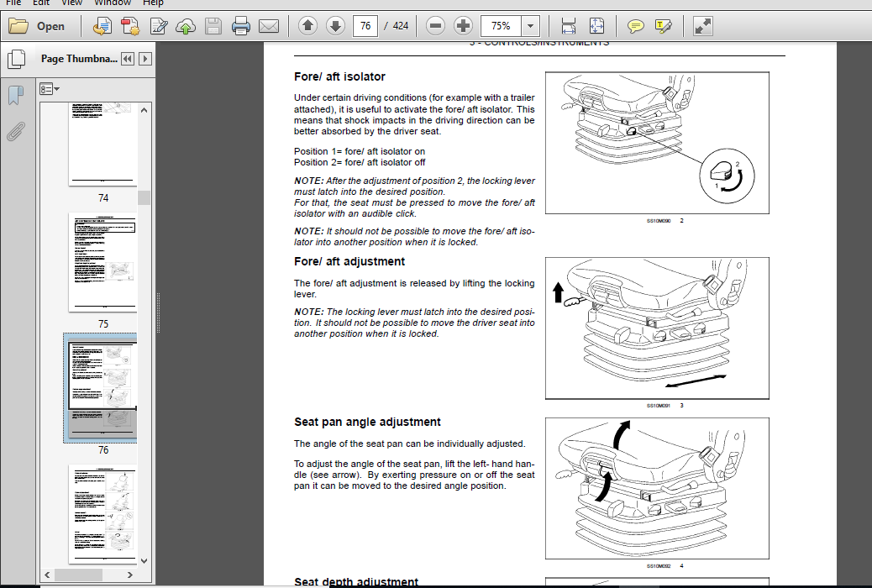Go to next page with down arrow
Image resolution: width=872 pixels, height=588 pixels.
[335, 26]
